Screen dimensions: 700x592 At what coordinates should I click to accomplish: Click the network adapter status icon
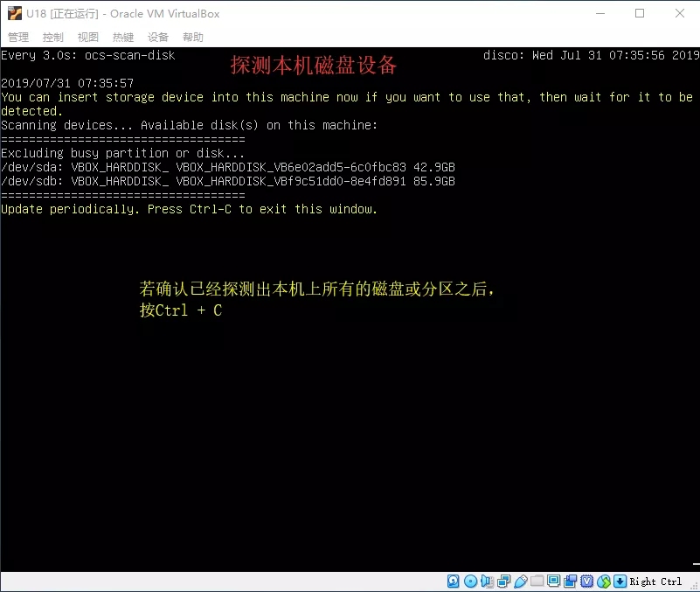(x=503, y=582)
